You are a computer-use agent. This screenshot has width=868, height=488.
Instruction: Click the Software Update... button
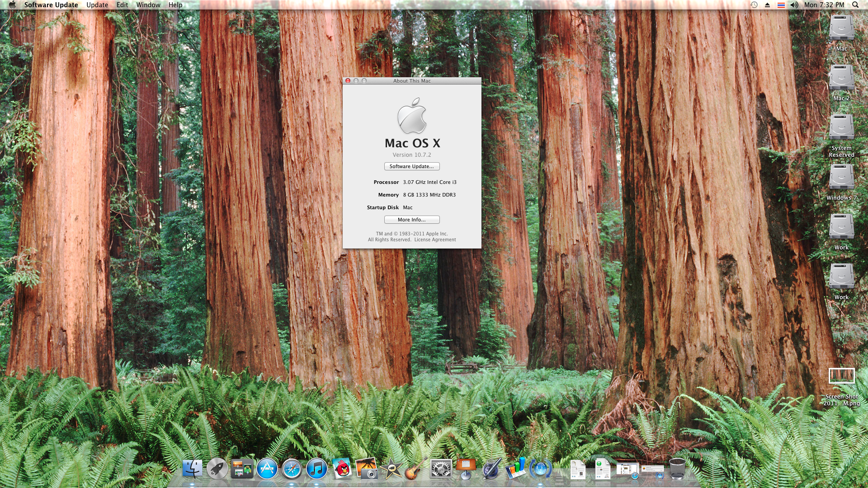tap(412, 166)
